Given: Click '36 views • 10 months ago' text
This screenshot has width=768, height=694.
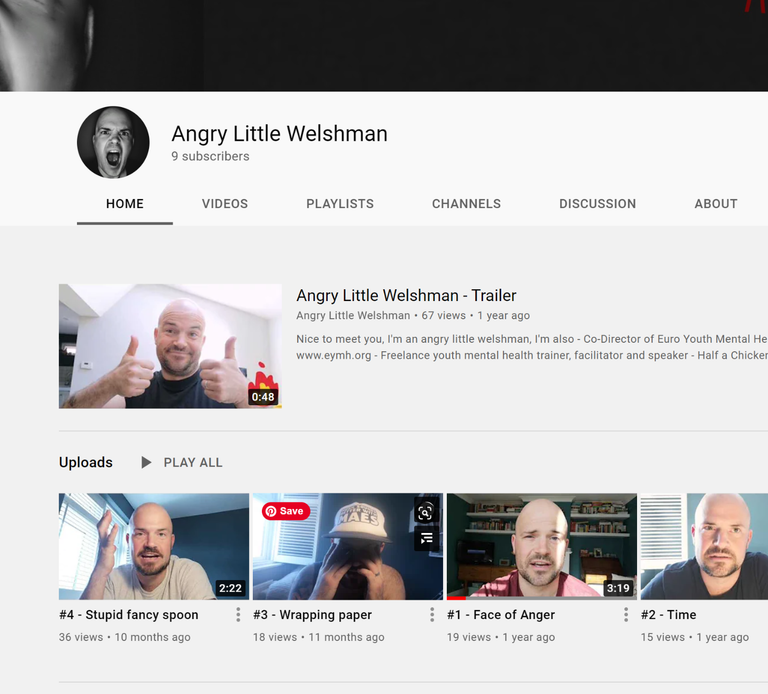Looking at the screenshot, I should coord(125,637).
